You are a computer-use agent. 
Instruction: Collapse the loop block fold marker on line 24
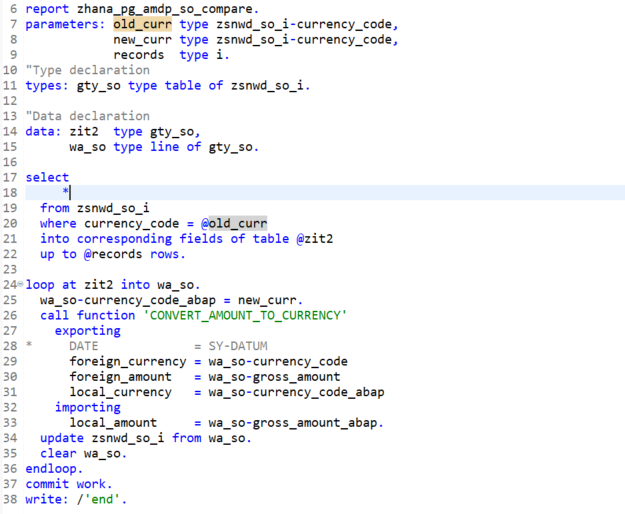pos(20,284)
